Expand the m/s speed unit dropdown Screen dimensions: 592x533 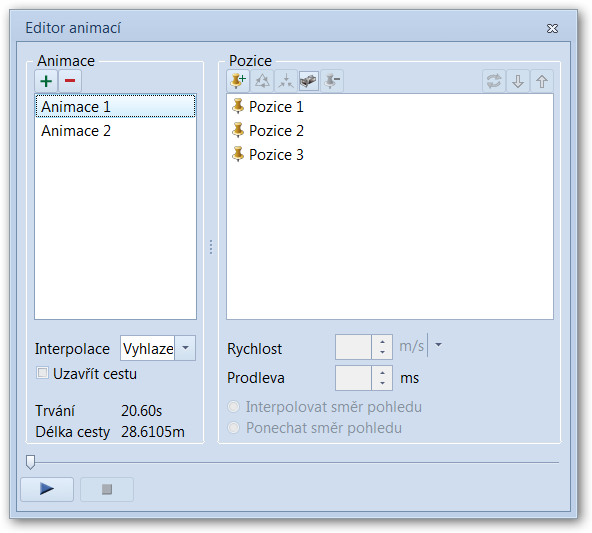pyautogui.click(x=438, y=345)
